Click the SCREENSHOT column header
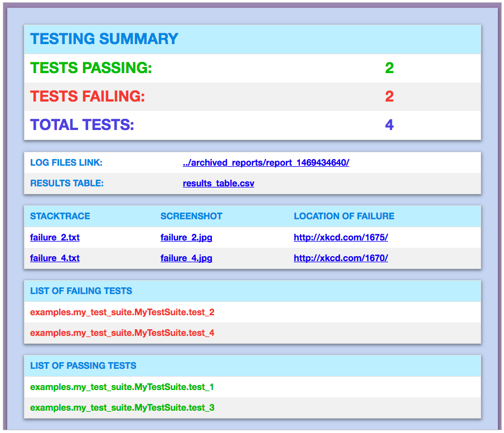The width and height of the screenshot is (504, 433). point(191,216)
